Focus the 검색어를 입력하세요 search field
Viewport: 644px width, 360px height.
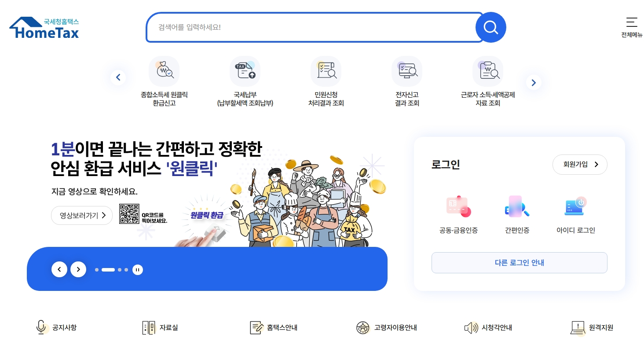(314, 27)
